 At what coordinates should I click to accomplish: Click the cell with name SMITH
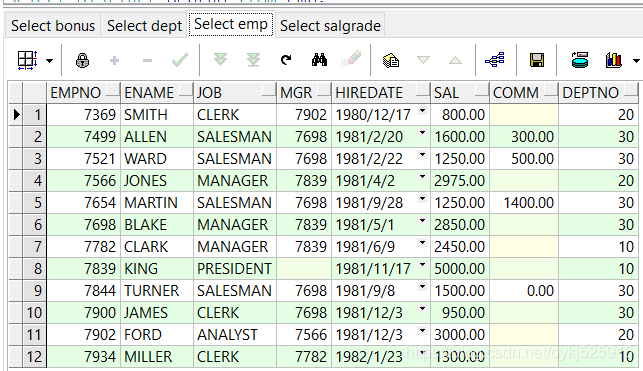[x=157, y=115]
